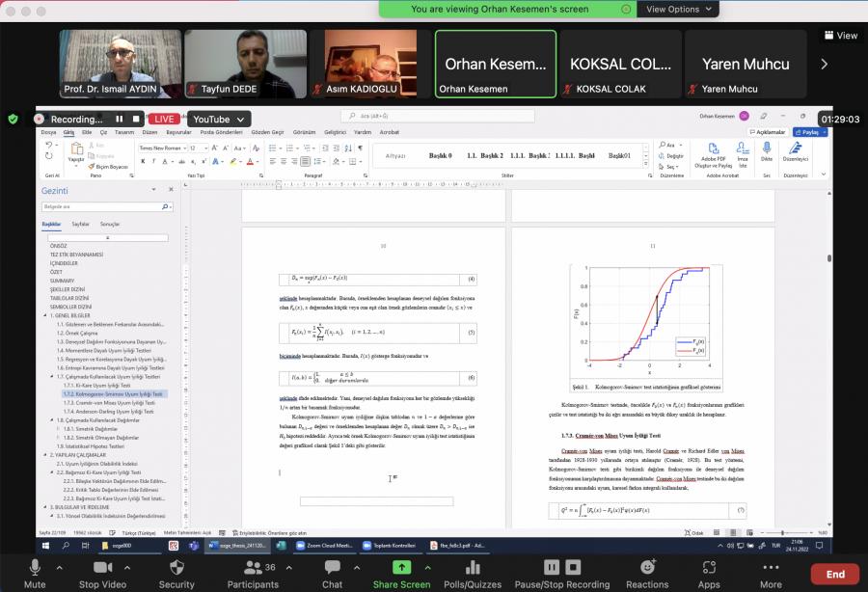
Task: Open Zoom Reactions menu
Action: click(647, 573)
